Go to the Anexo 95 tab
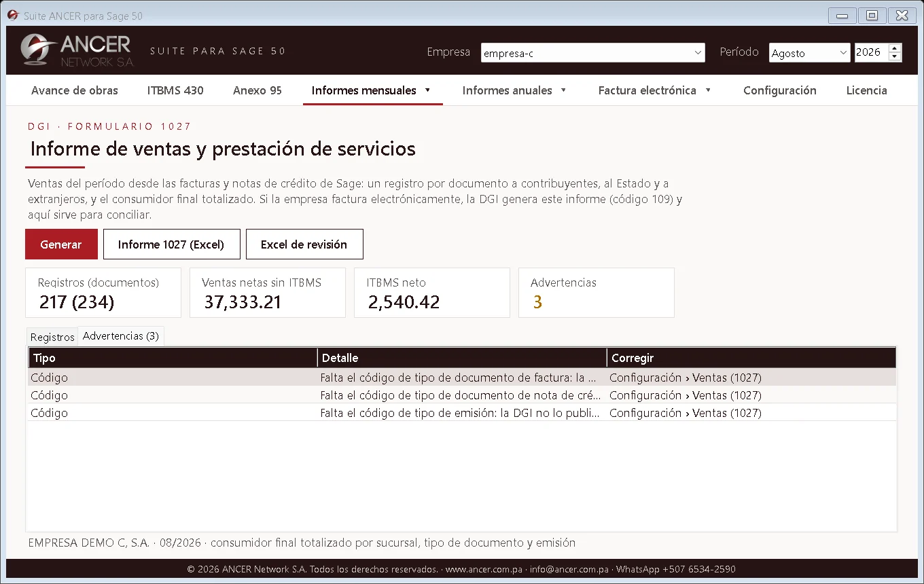This screenshot has height=584, width=924. (x=257, y=90)
